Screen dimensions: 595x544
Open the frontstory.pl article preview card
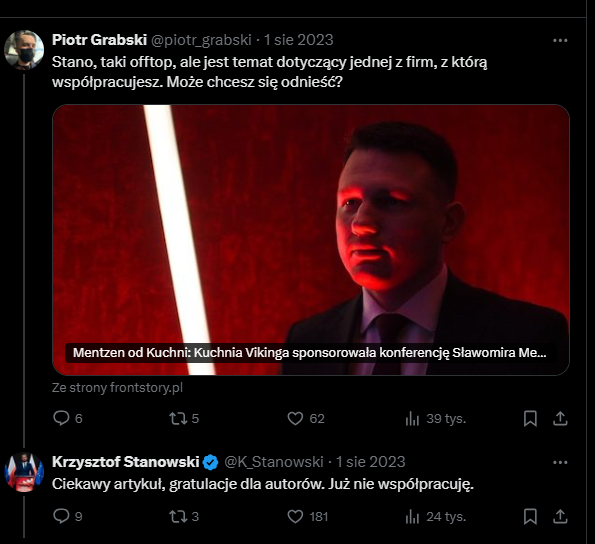[x=311, y=240]
